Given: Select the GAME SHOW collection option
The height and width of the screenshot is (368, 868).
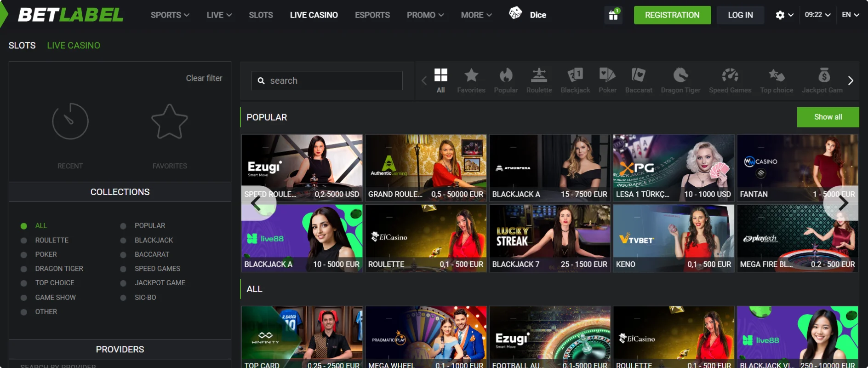Looking at the screenshot, I should pos(48,298).
